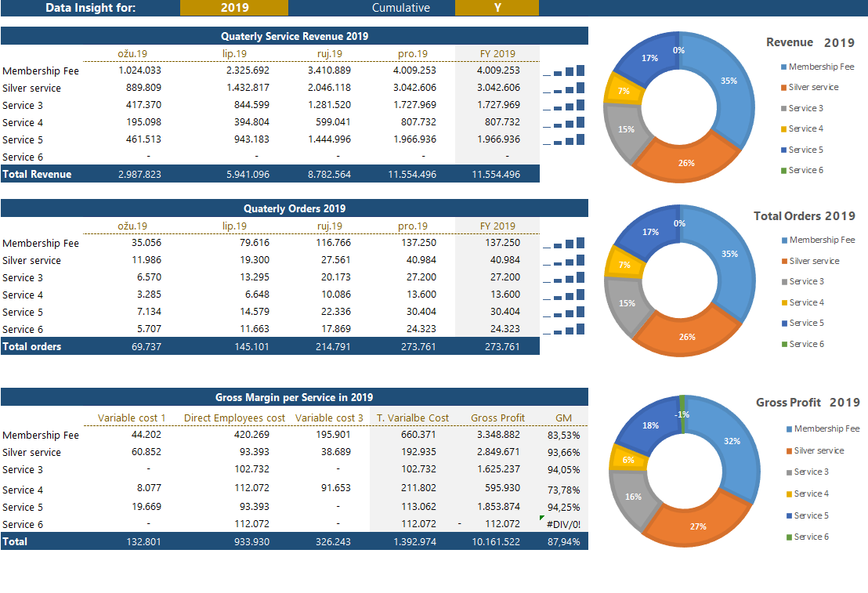The width and height of the screenshot is (868, 593).
Task: Click Service 5 sparkline in orders table
Action: coord(564,312)
